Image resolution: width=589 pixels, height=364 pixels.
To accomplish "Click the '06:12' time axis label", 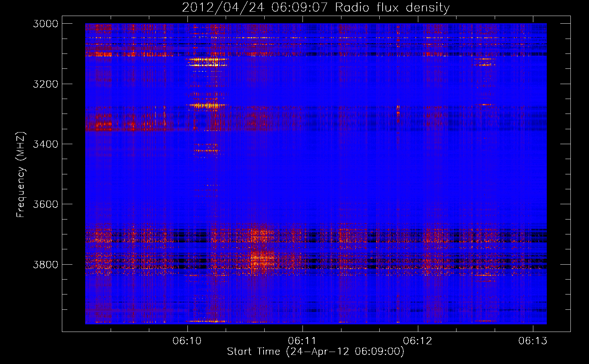I will tap(418, 341).
